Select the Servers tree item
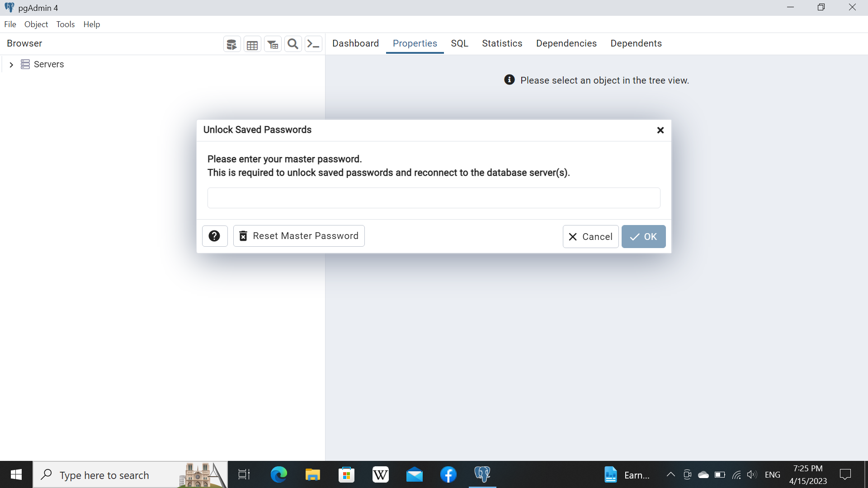This screenshot has width=868, height=488. [x=48, y=65]
